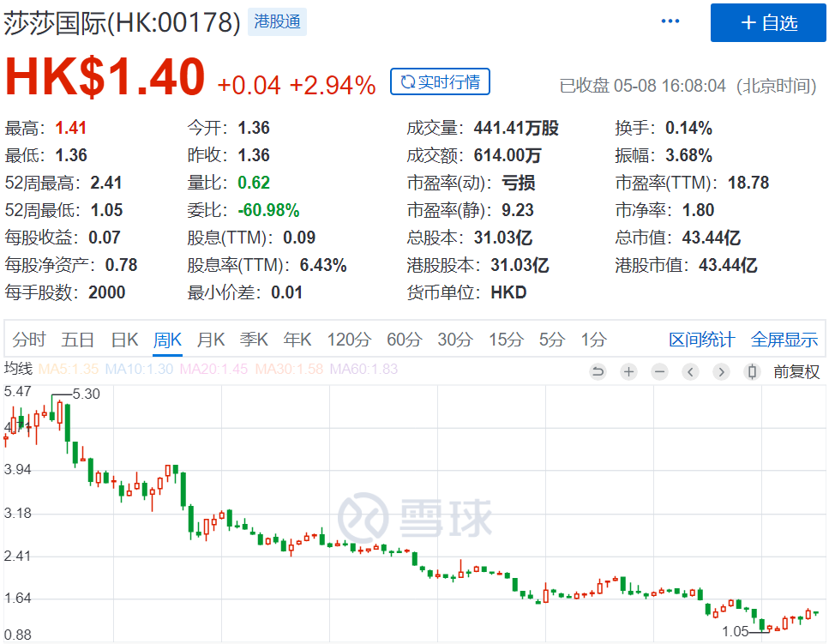Click the 股息率(TTM) value 6.43%
829x644 pixels.
[323, 266]
